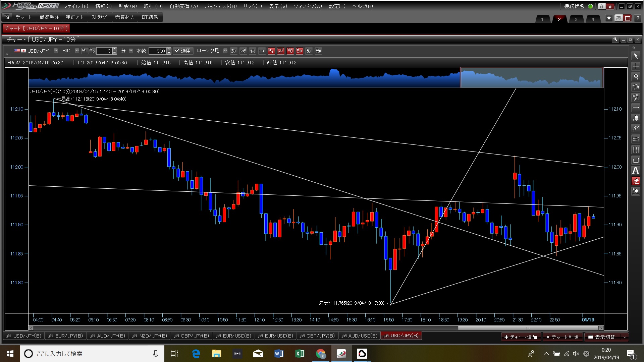Open the USD/JPY currency pair dropdown

coord(56,51)
